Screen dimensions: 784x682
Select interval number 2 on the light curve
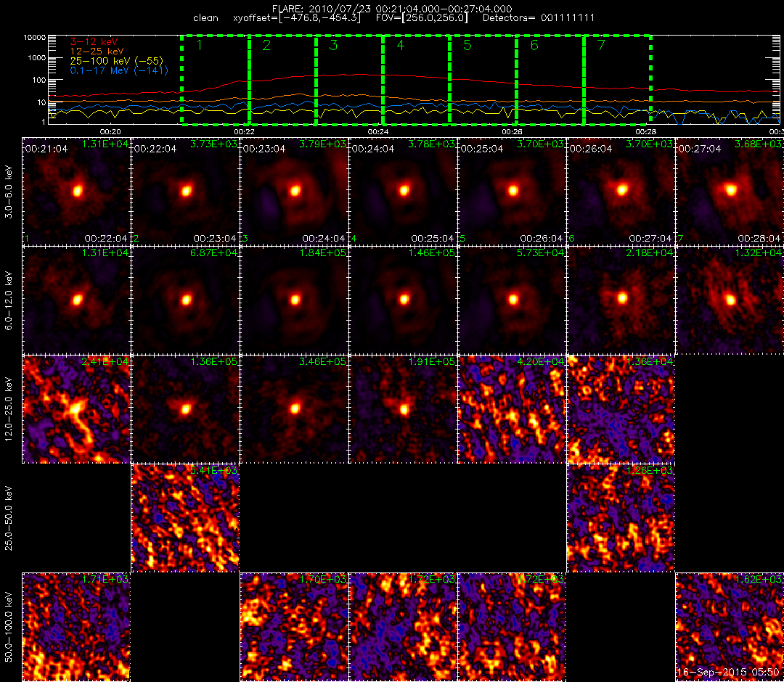(282, 80)
